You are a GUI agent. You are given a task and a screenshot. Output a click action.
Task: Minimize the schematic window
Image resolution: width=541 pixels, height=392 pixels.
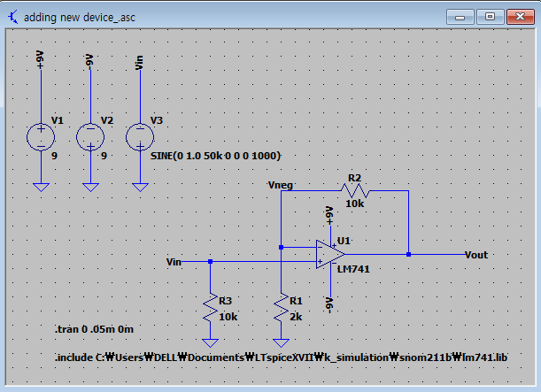click(460, 17)
